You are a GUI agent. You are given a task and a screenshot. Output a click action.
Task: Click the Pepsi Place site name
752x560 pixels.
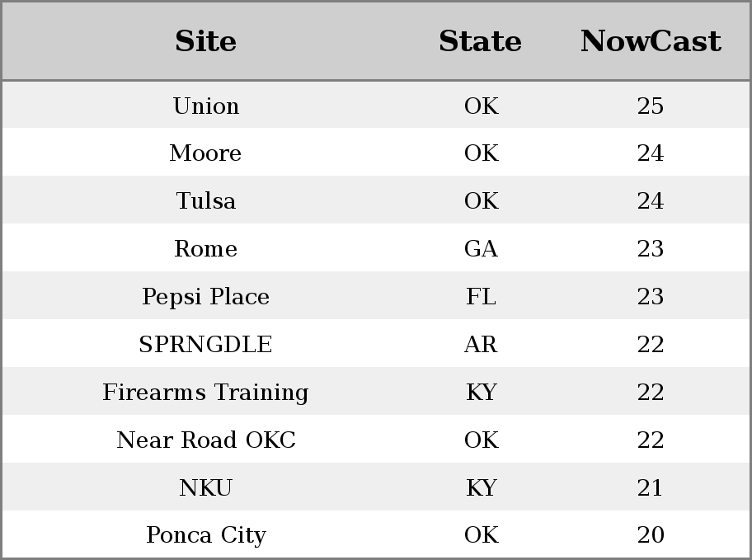[206, 297]
